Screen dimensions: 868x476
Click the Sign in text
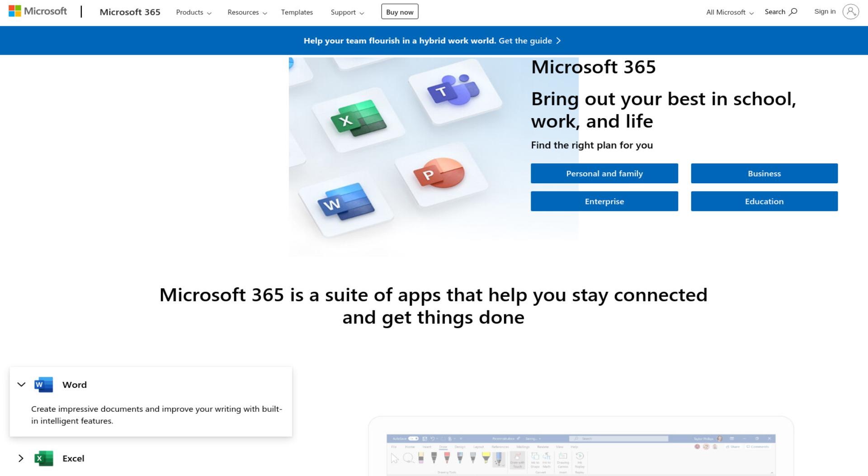825,11
